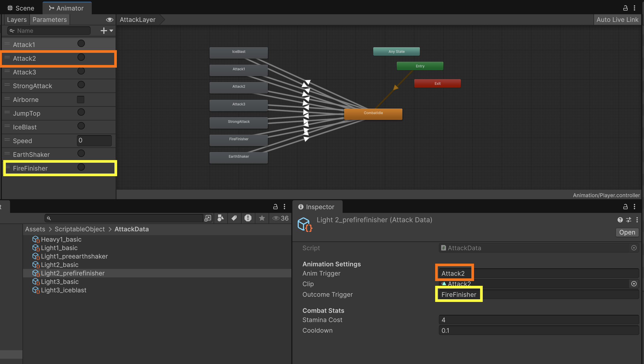Screen dimensions: 644x364
Task: Switch to the Layers tab
Action: point(17,20)
